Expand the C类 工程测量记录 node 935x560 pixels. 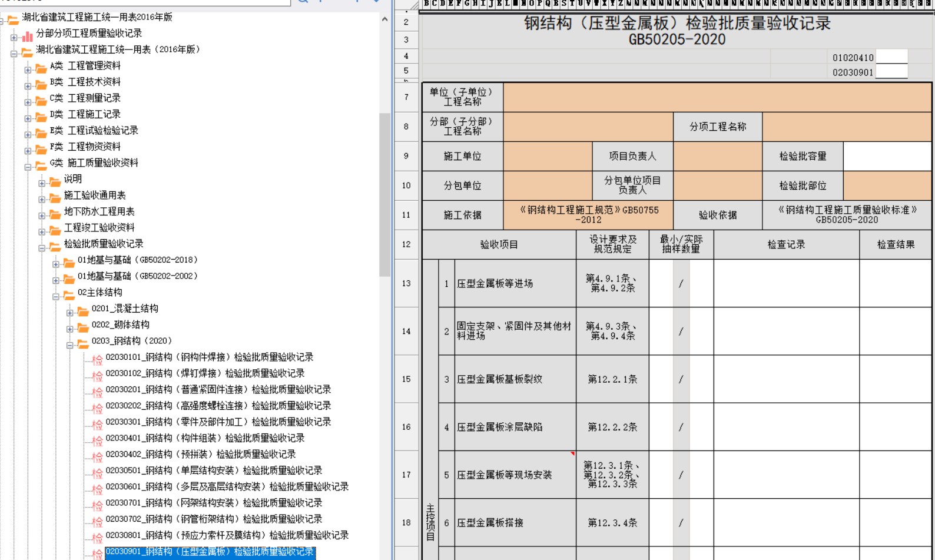[x=28, y=102]
